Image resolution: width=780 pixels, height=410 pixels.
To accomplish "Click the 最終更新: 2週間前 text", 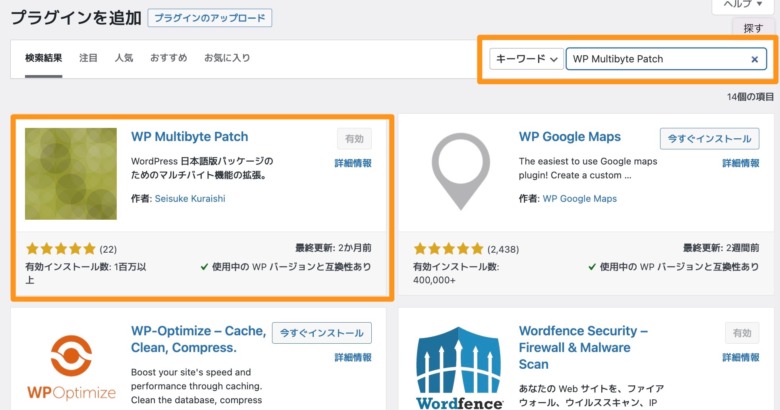I will point(721,248).
